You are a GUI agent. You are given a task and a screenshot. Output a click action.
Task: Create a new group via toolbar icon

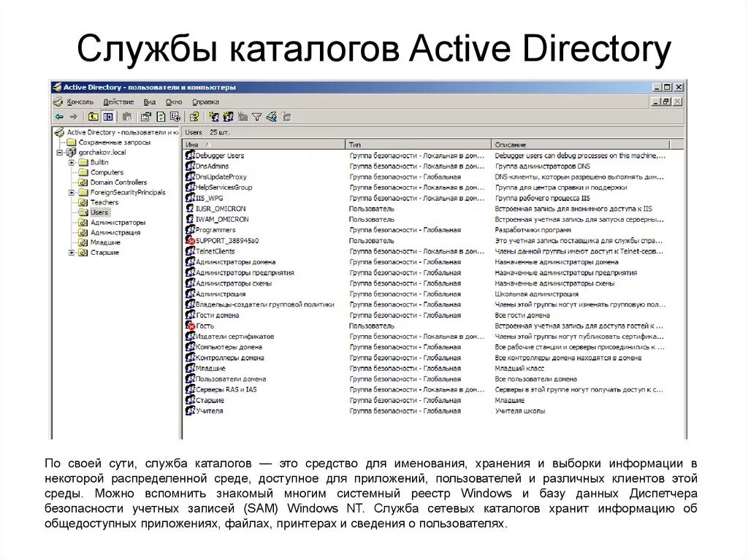[229, 117]
